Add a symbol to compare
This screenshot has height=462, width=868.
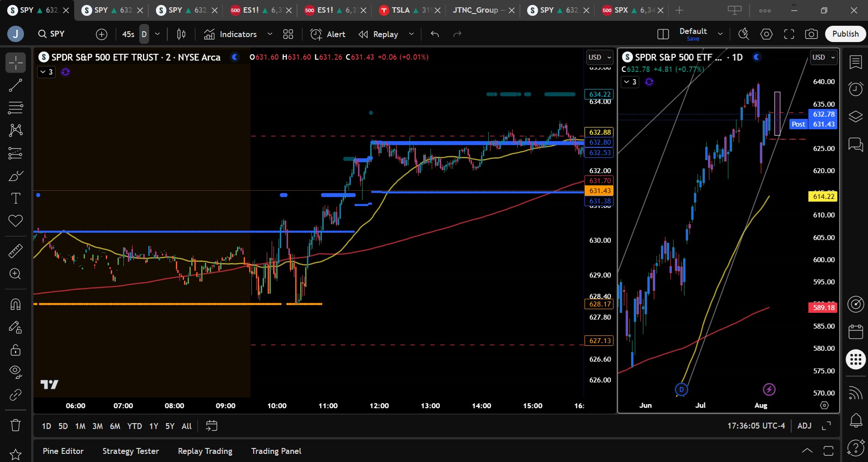(x=102, y=34)
